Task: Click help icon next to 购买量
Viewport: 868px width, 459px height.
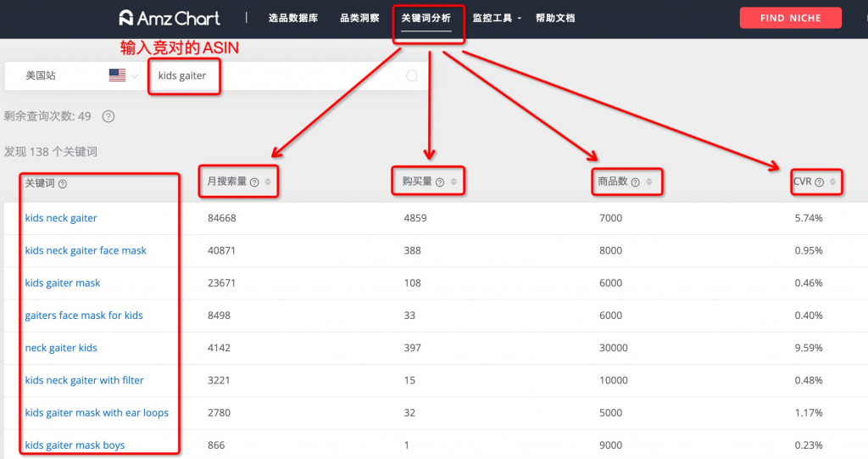Action: (440, 182)
